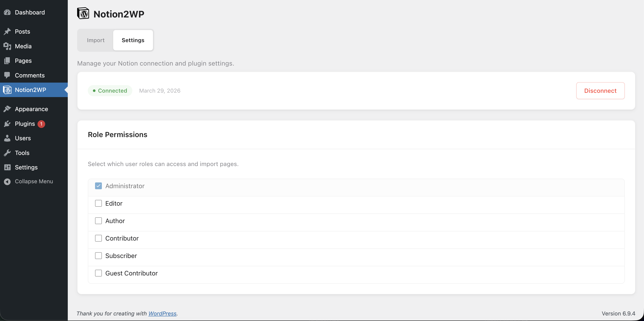Open Appearance with the brush icon

pyautogui.click(x=7, y=109)
